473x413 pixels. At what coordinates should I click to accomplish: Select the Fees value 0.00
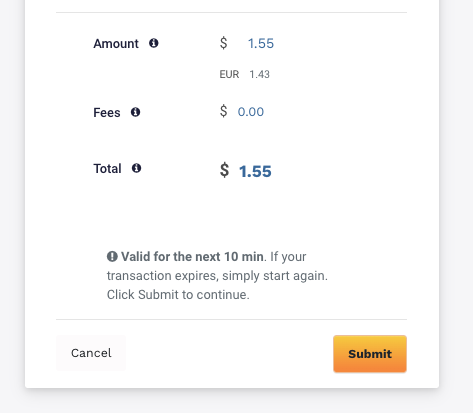coord(251,112)
